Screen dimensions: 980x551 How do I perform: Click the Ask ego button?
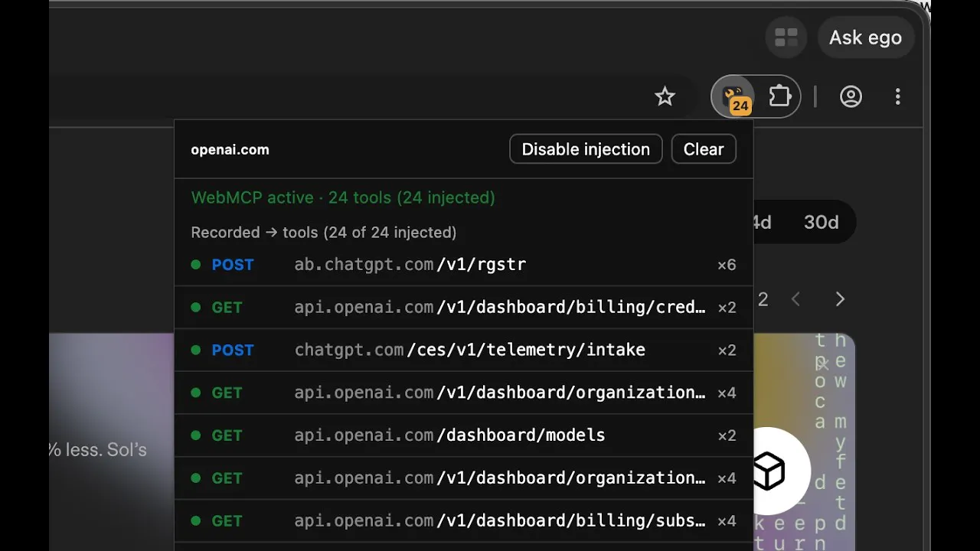[865, 37]
